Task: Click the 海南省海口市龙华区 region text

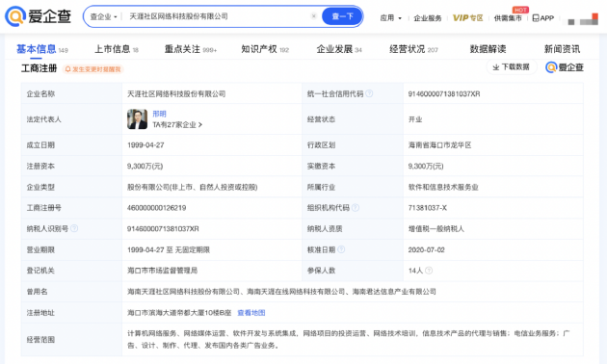Action: [439, 145]
